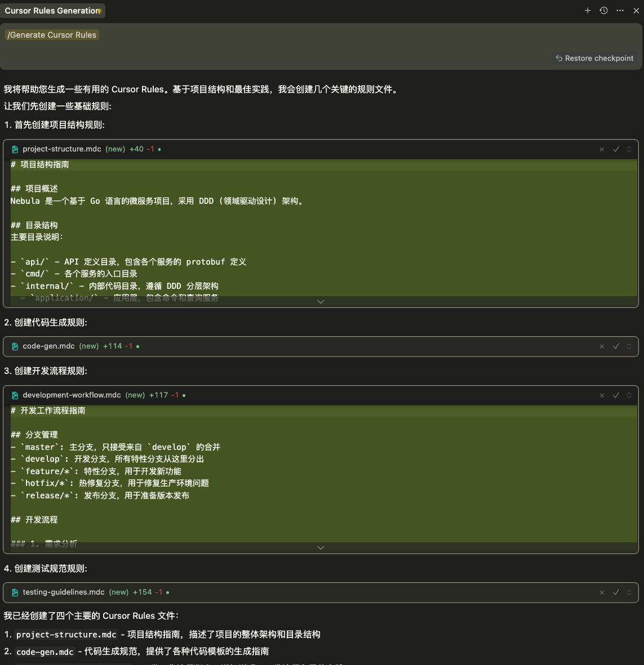Click the '## 项目概述' heading line

pos(34,189)
